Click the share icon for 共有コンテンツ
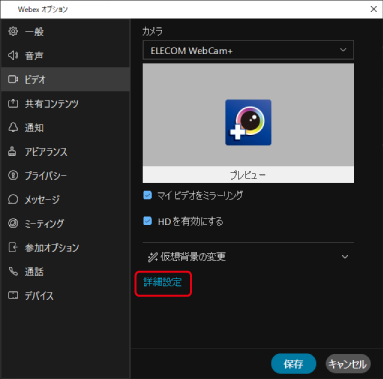Screen dimensions: 383x379 point(13,104)
